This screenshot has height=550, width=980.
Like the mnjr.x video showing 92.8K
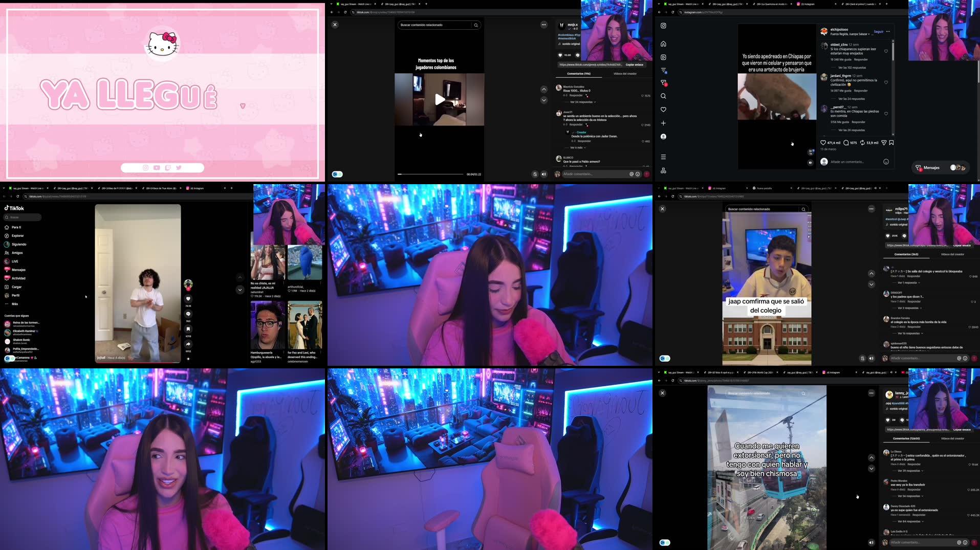(560, 55)
